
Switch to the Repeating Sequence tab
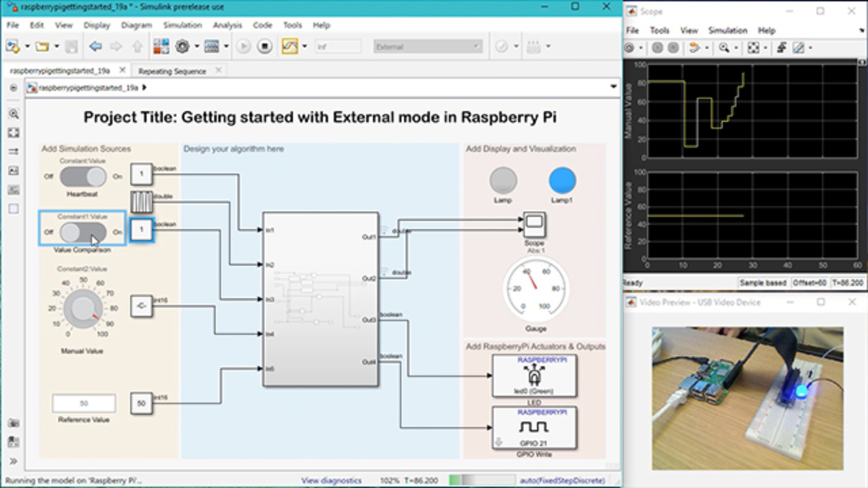(x=172, y=70)
